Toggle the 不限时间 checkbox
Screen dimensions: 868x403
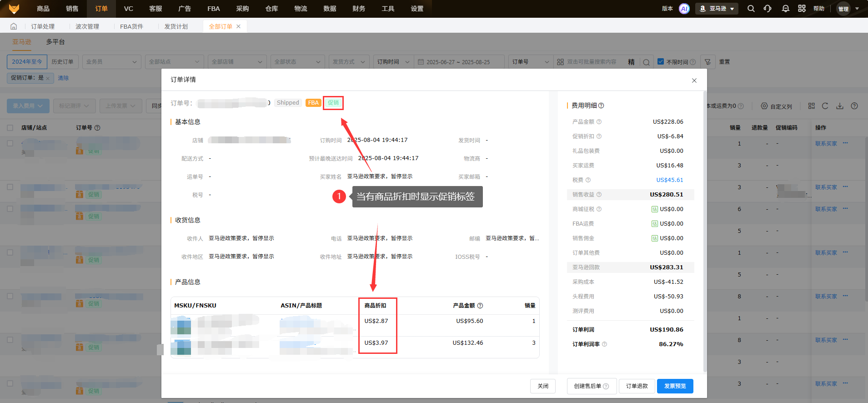661,61
